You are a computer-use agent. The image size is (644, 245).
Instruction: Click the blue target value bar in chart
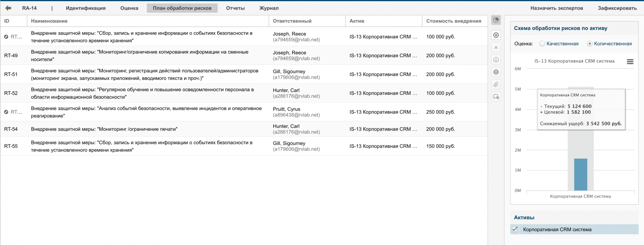(x=581, y=174)
